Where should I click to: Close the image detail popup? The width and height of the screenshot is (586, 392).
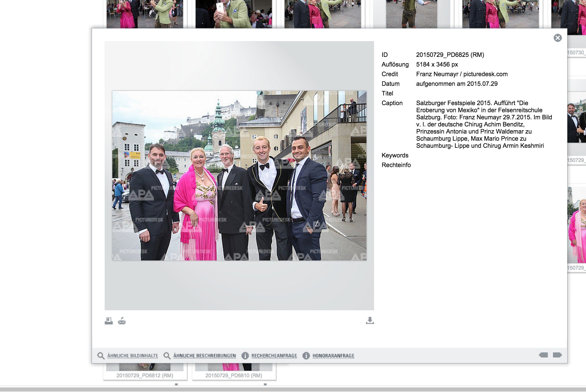click(558, 38)
